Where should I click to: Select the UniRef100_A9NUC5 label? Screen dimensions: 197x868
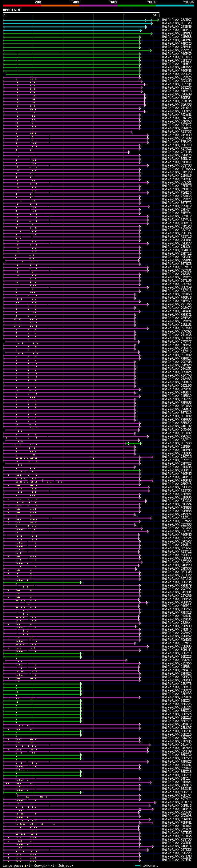coord(177,128)
